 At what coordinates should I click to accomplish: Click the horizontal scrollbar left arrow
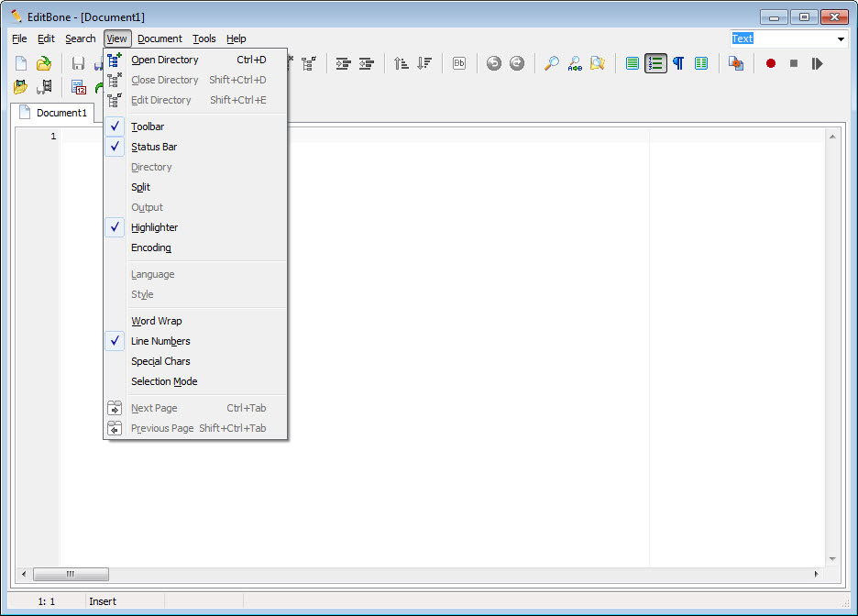point(24,574)
